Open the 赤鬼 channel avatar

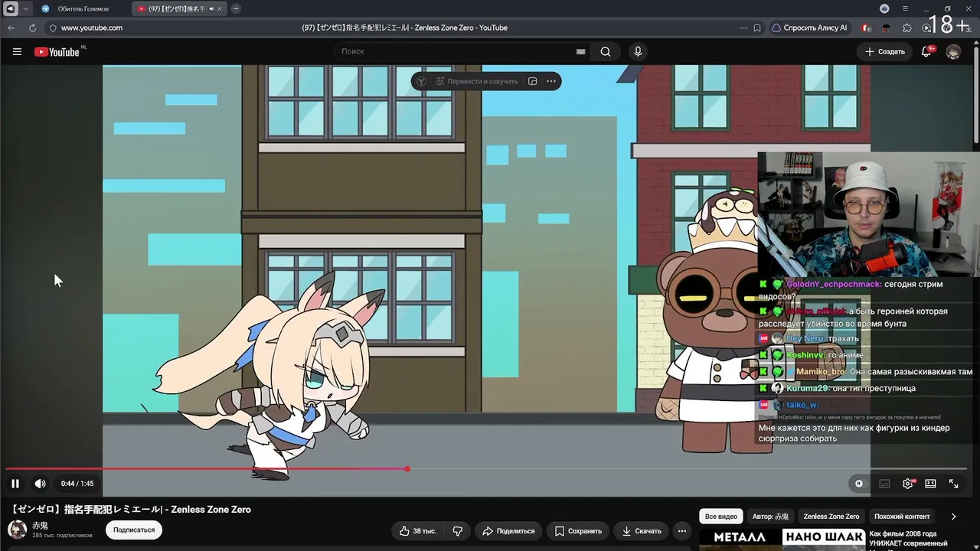(x=17, y=530)
